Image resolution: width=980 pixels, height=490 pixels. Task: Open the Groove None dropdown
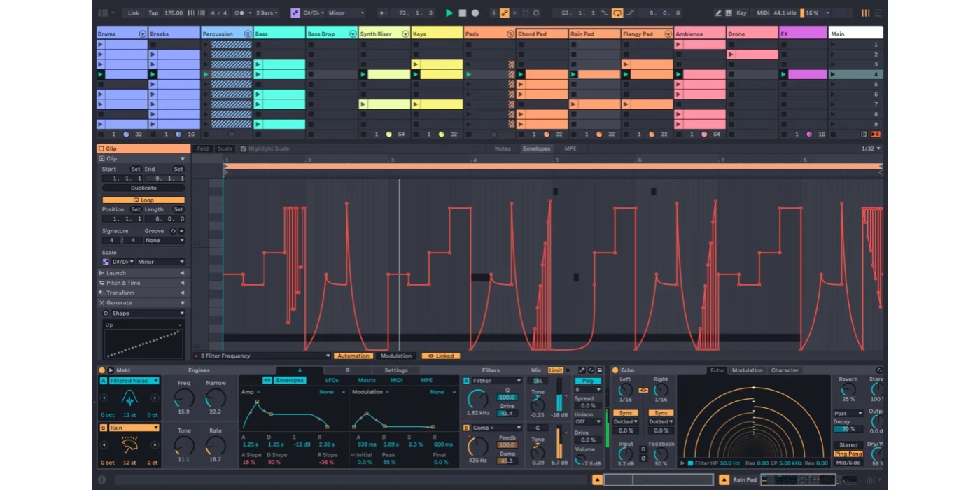tap(165, 240)
